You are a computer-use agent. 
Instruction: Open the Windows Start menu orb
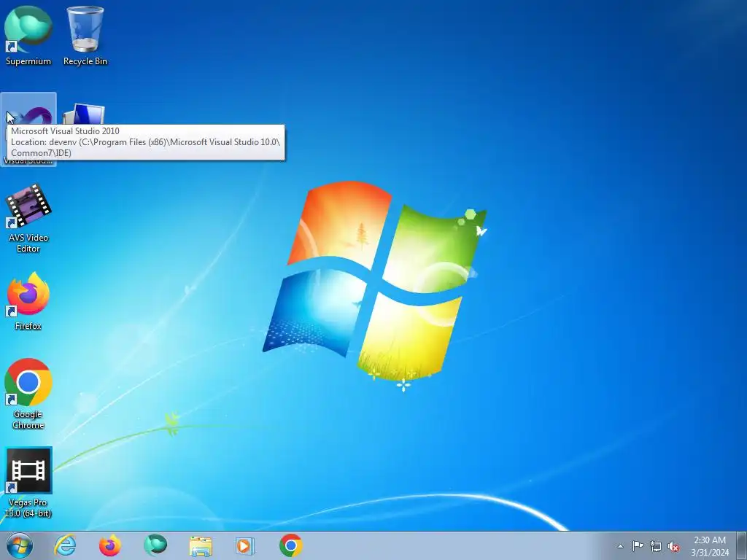(20, 545)
